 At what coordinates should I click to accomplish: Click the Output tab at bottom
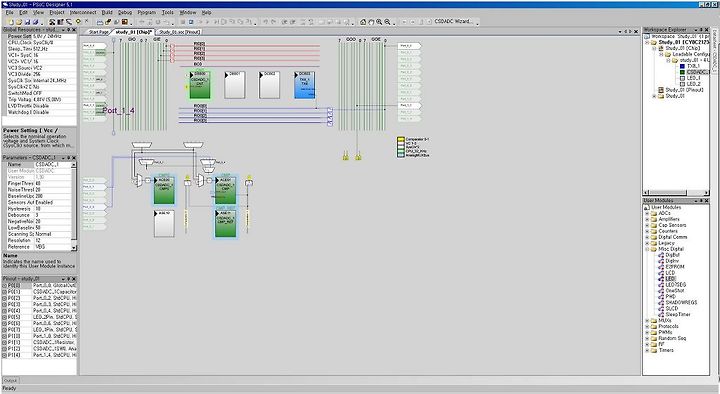tap(10, 381)
